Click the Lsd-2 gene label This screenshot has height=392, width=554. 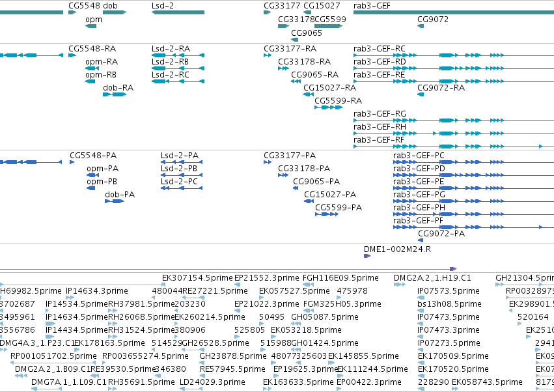pyautogui.click(x=163, y=6)
